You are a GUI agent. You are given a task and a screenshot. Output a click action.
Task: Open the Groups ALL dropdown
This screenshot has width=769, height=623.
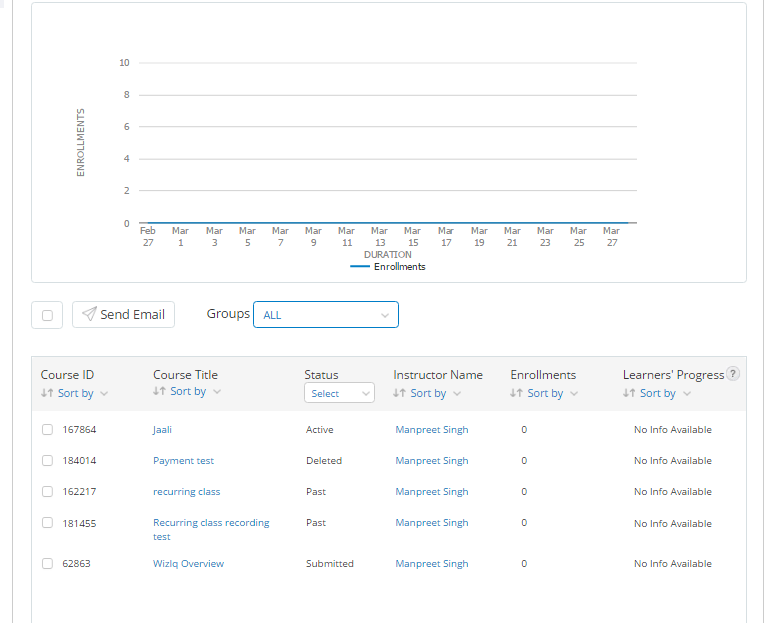(326, 315)
